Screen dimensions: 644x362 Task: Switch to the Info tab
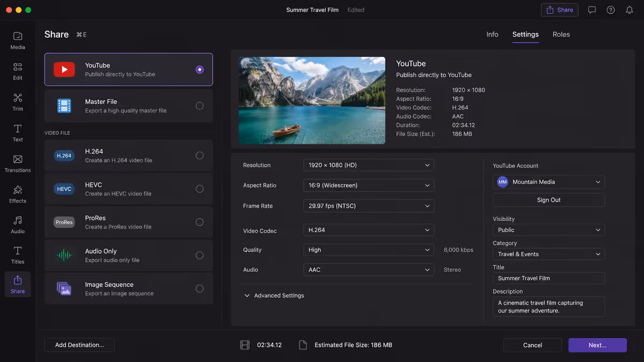[x=492, y=34]
